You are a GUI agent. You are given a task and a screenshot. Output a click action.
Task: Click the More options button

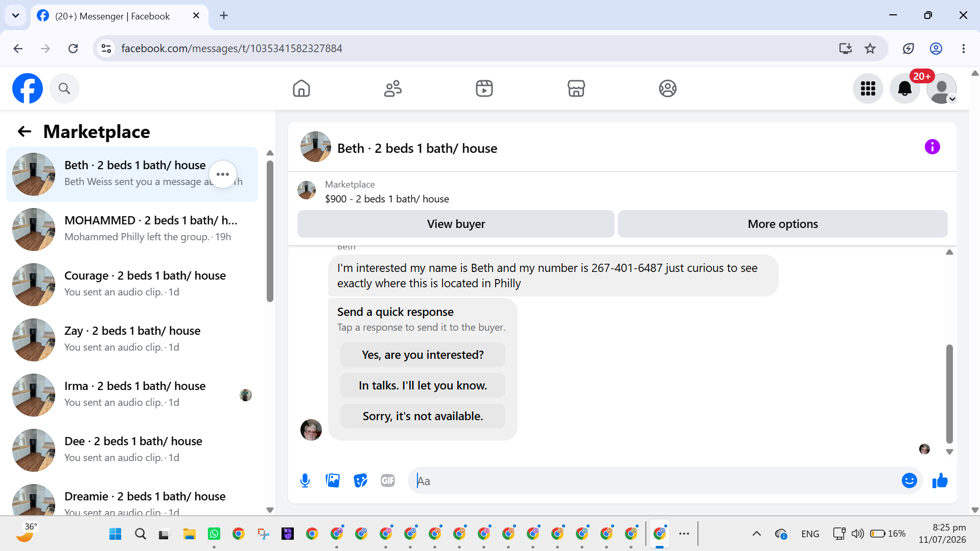(782, 224)
